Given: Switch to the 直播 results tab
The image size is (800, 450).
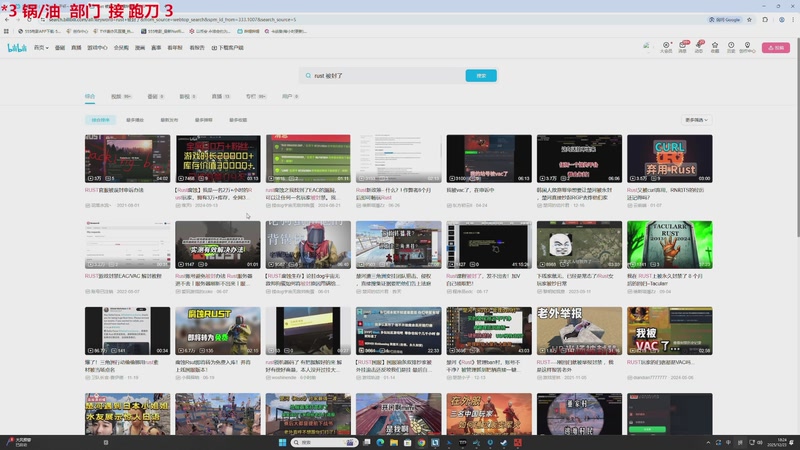Looking at the screenshot, I should click(x=220, y=96).
